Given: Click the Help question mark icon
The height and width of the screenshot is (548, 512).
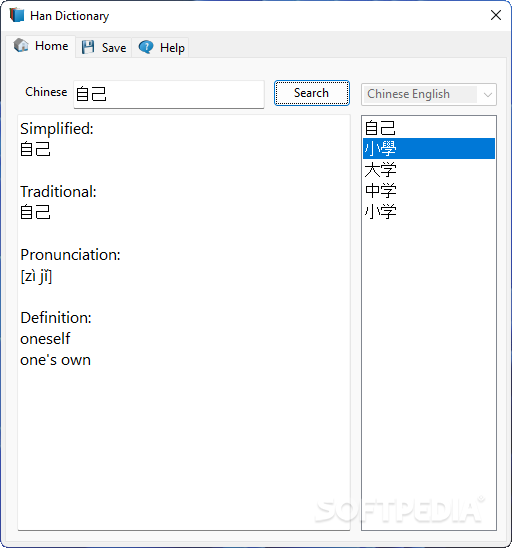Looking at the screenshot, I should [x=146, y=47].
